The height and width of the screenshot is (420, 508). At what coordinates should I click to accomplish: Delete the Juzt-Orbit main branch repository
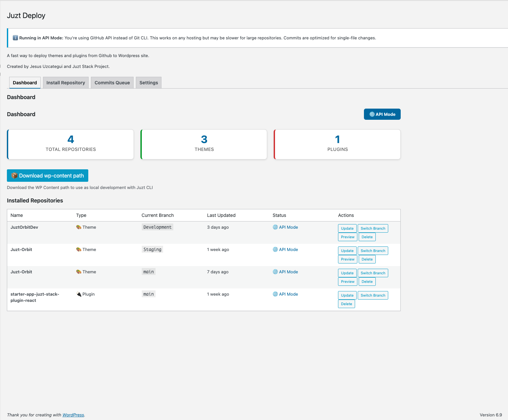click(x=367, y=282)
